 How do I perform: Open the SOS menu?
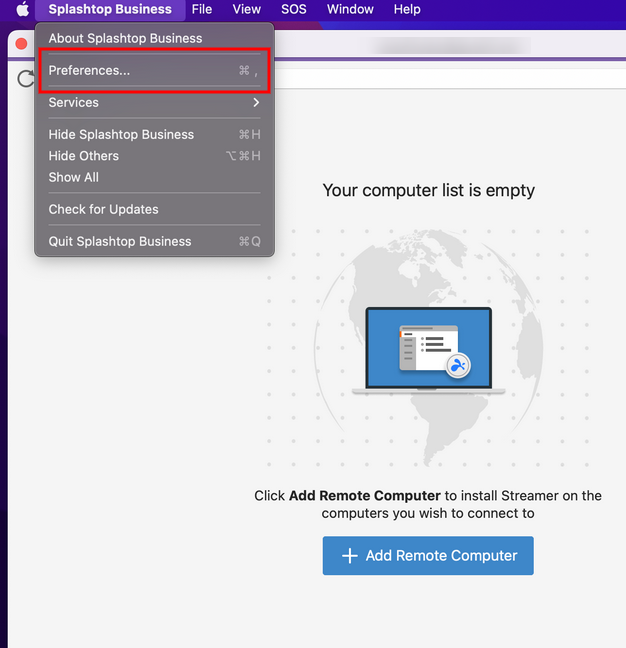tap(294, 9)
